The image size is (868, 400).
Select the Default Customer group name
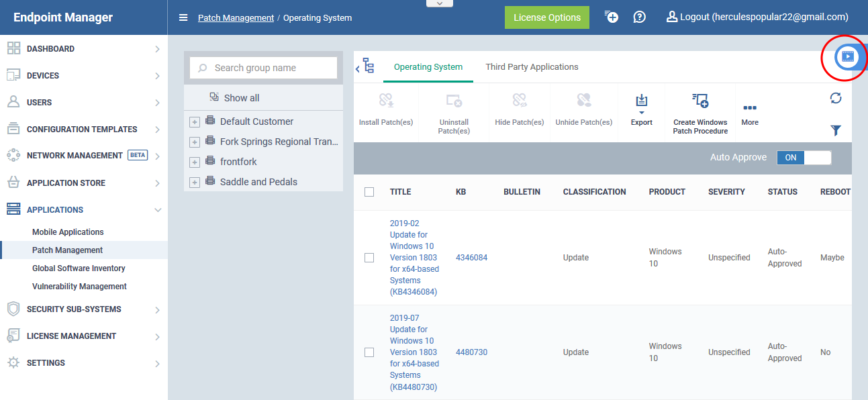(x=256, y=121)
